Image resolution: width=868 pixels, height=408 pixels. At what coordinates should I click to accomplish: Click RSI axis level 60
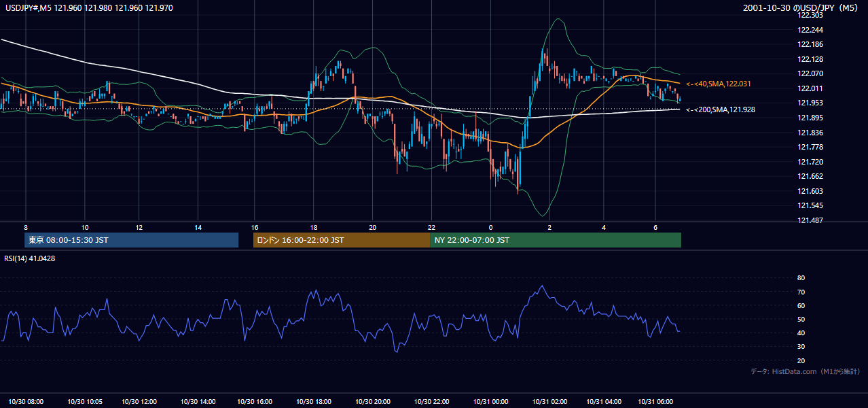[x=801, y=305]
